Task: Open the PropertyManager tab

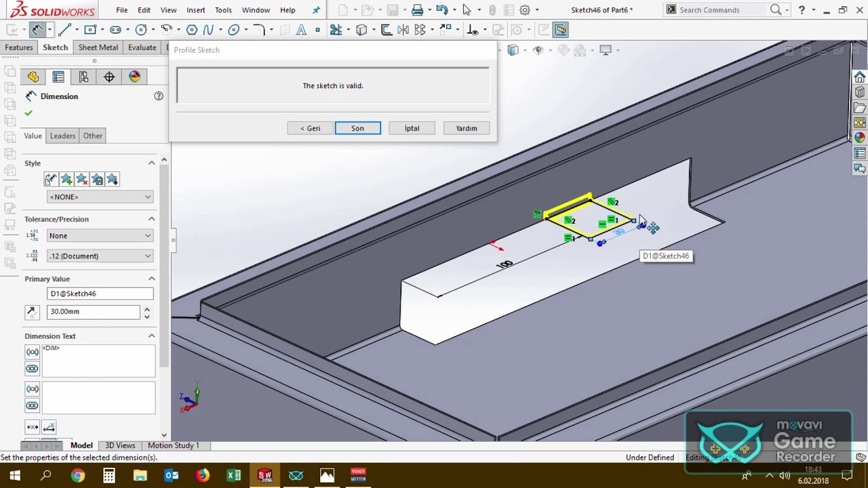Action: click(58, 77)
